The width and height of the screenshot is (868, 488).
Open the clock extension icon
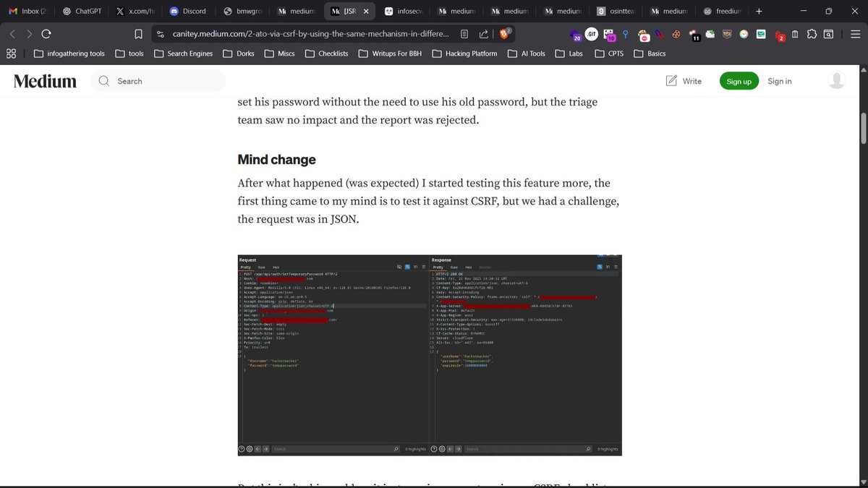744,34
